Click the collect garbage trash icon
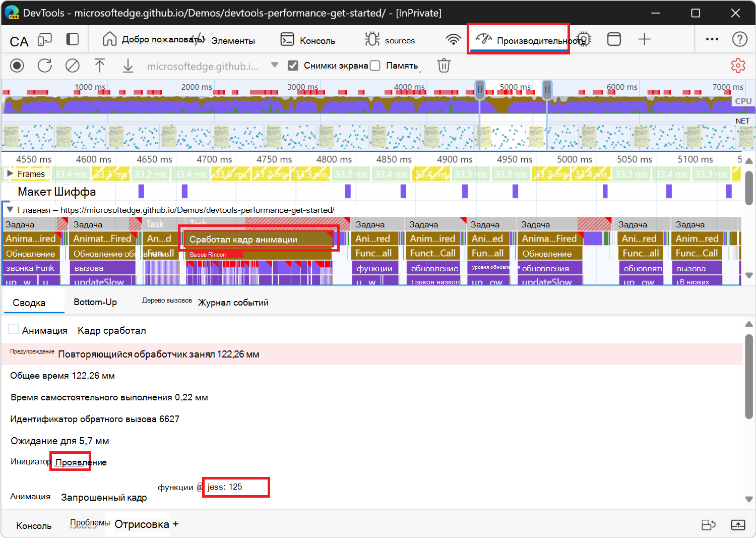756x538 pixels. click(444, 66)
